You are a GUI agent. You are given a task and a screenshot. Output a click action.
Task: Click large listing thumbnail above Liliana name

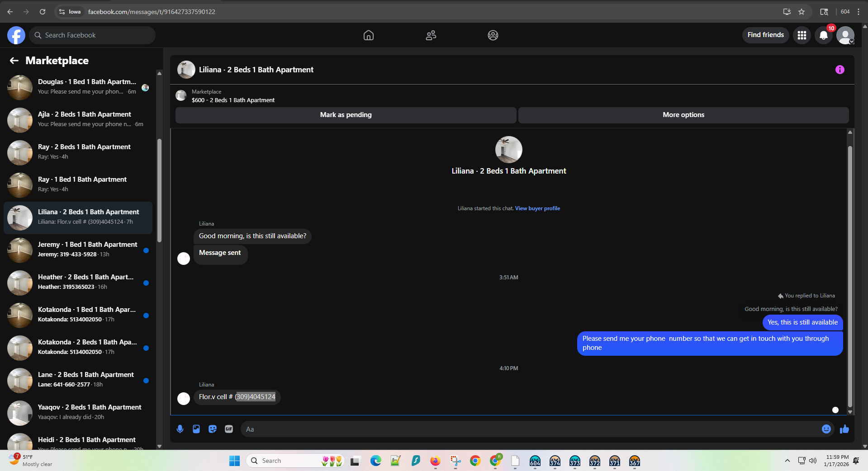coord(509,150)
